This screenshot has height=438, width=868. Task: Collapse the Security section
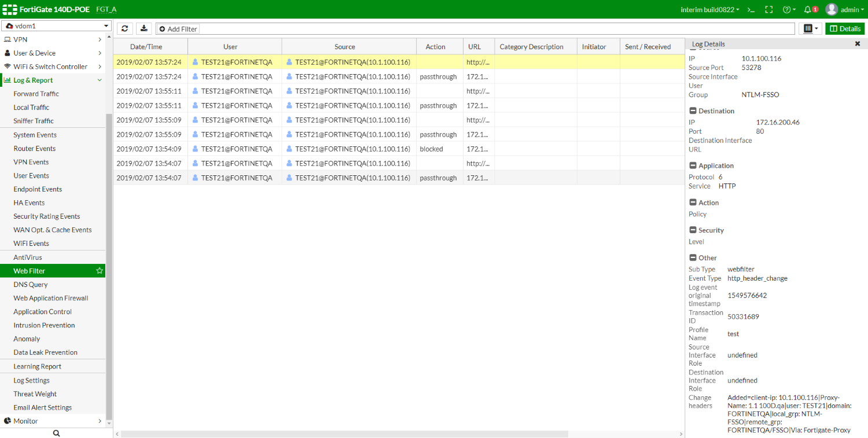(693, 230)
